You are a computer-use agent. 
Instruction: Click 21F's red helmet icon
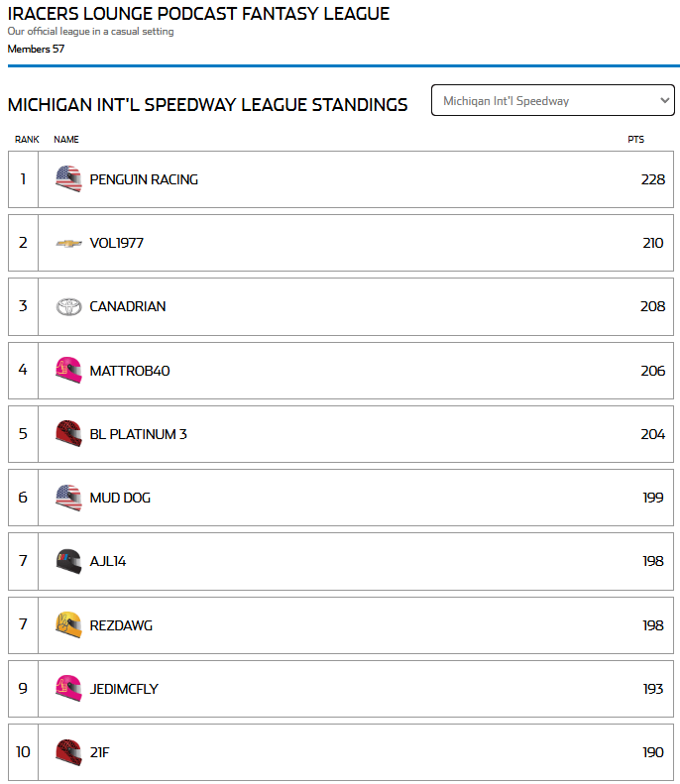(x=68, y=752)
